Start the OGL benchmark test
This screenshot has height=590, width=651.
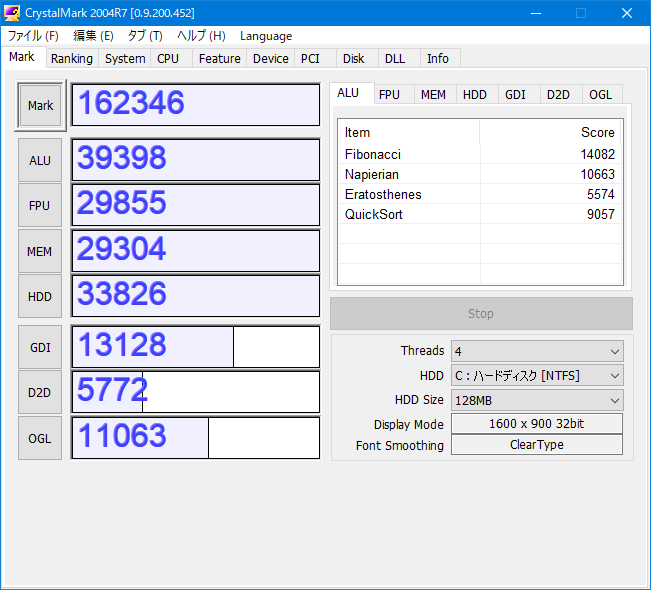point(40,438)
